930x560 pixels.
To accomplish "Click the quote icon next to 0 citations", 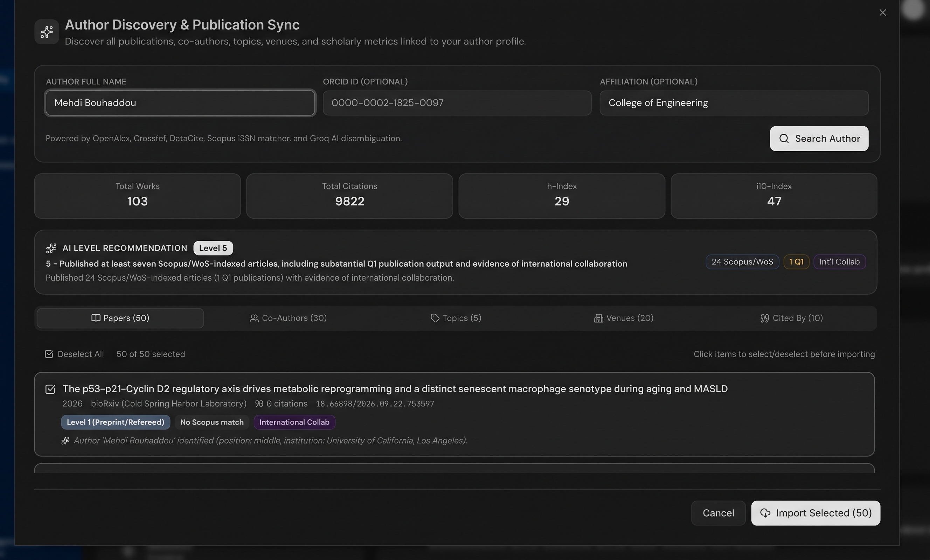I will point(259,404).
